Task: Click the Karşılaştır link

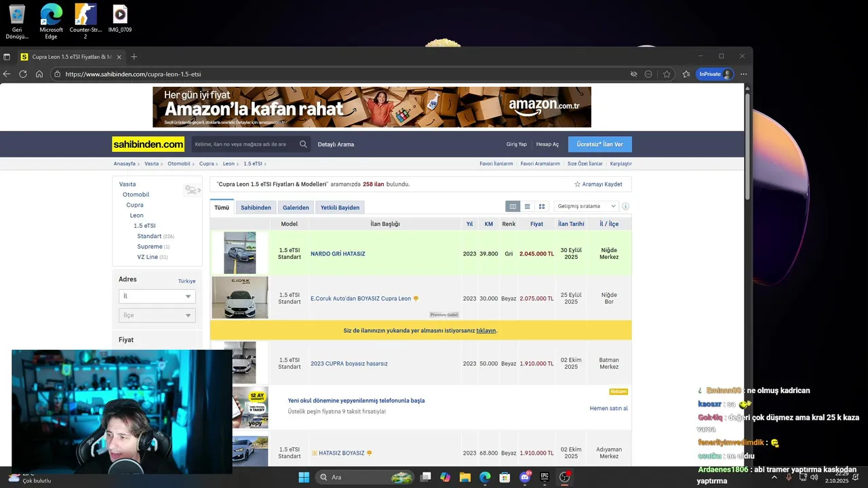Action: click(x=620, y=163)
